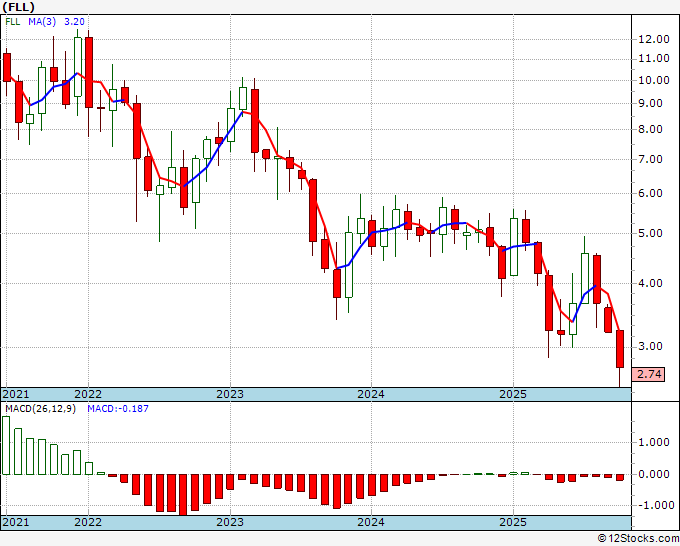Click the 9.00 price axis label
The width and height of the screenshot is (680, 546).
[x=651, y=104]
